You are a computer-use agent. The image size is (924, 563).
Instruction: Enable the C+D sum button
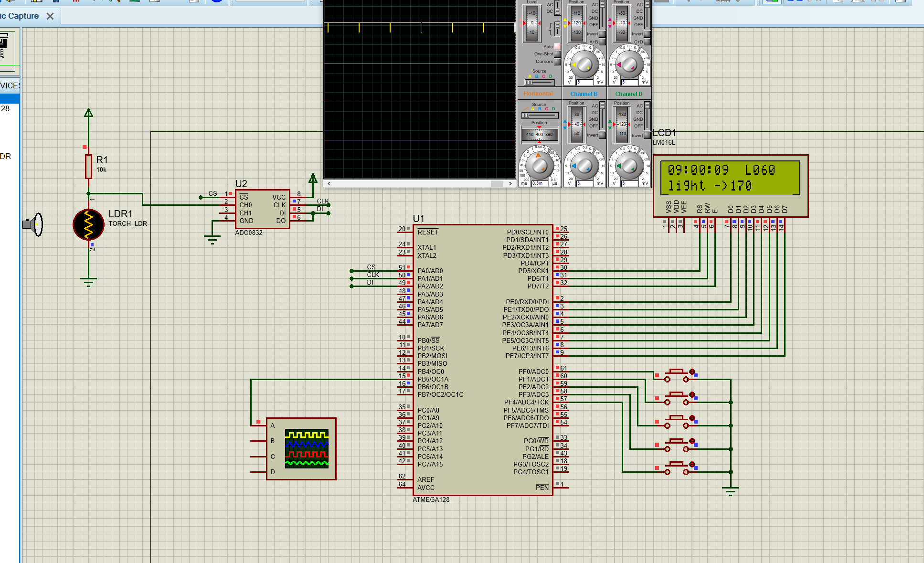point(647,42)
